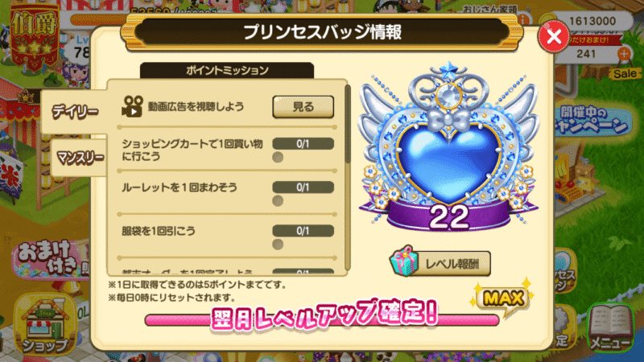Close the プリンセスバッジ情報 dialog
This screenshot has height=362, width=644.
pyautogui.click(x=553, y=37)
